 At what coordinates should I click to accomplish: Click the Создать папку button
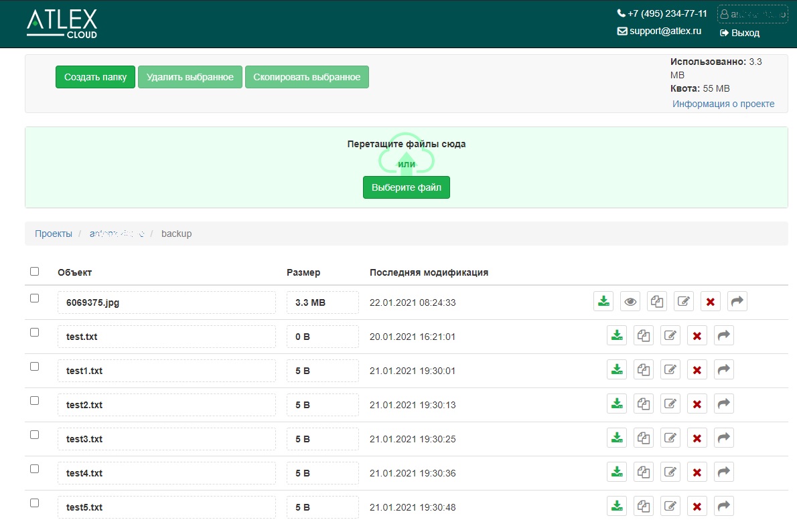[x=96, y=77]
